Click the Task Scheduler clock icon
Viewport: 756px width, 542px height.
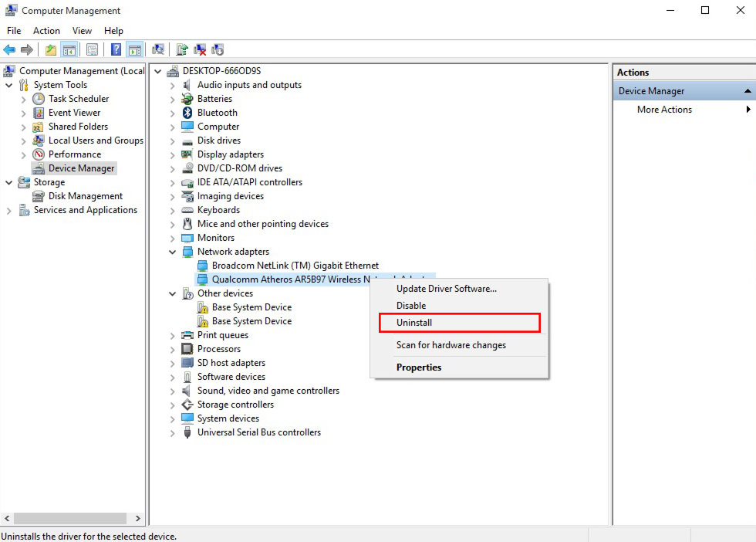point(39,99)
